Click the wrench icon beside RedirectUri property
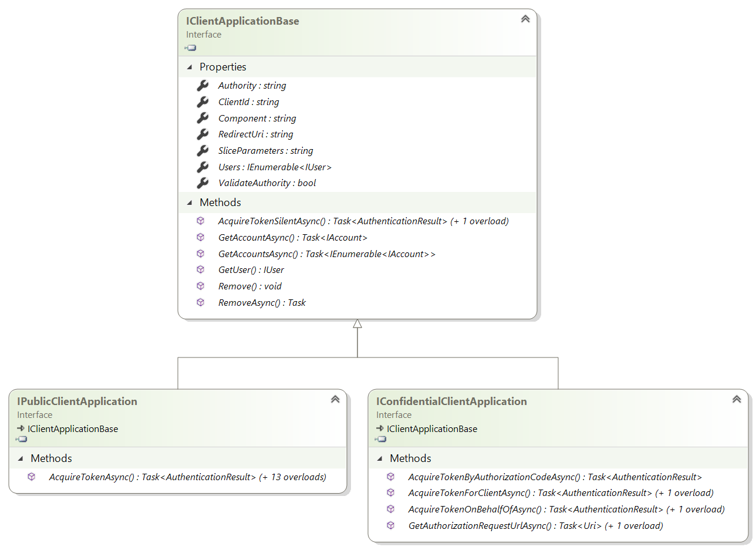756x550 pixels. pyautogui.click(x=203, y=134)
